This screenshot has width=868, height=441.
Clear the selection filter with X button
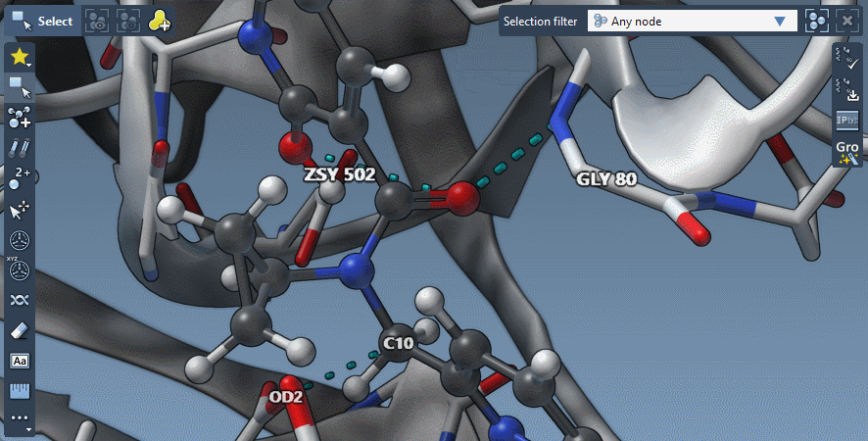click(847, 21)
